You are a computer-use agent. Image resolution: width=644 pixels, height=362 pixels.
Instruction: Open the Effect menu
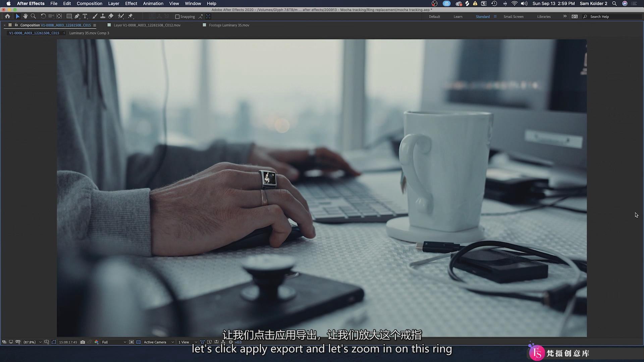point(130,4)
